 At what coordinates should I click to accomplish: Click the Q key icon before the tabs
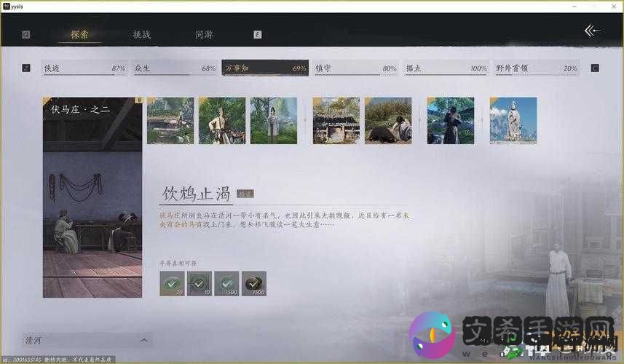26,35
